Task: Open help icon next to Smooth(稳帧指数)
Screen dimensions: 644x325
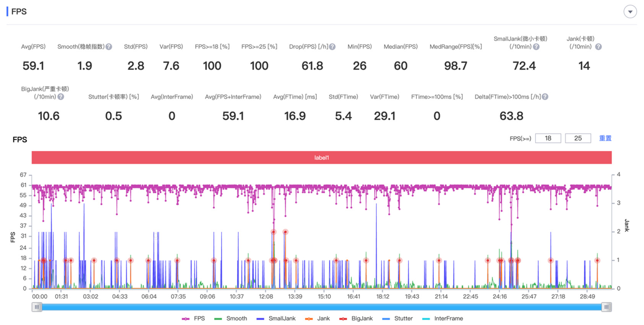Action: [109, 47]
